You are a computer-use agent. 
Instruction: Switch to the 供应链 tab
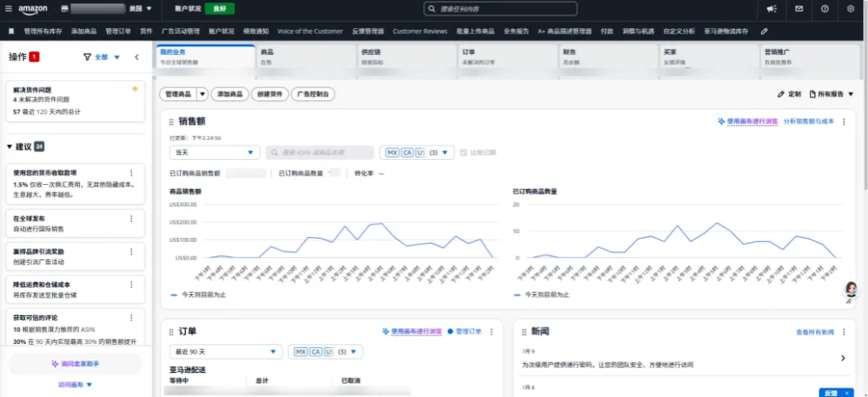407,57
